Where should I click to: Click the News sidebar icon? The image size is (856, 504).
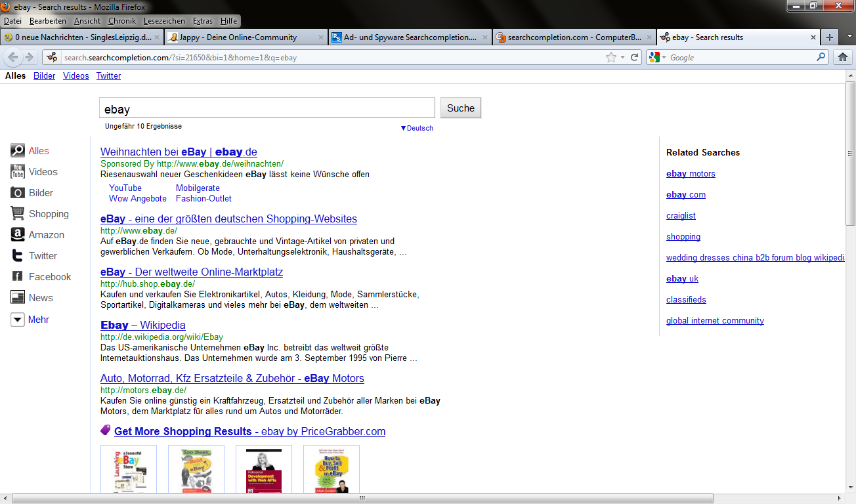coord(18,298)
